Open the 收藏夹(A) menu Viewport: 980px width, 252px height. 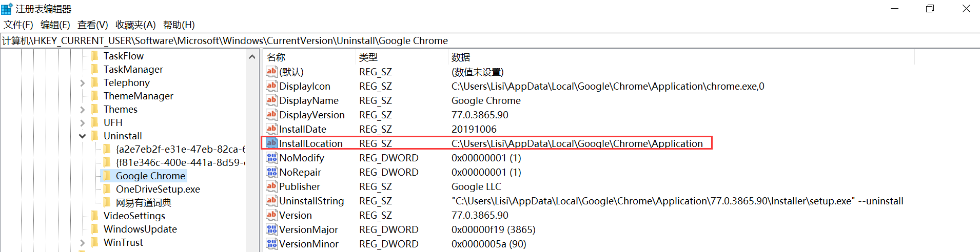pos(135,25)
